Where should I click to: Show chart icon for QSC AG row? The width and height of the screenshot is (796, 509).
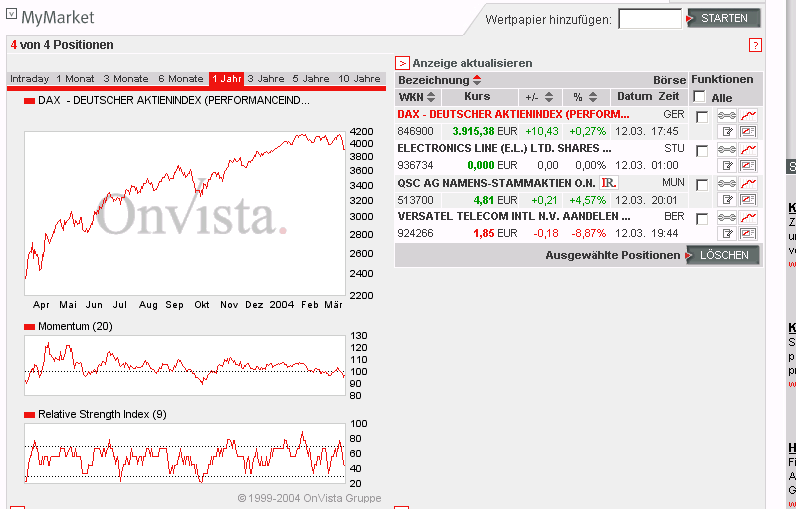pos(748,183)
